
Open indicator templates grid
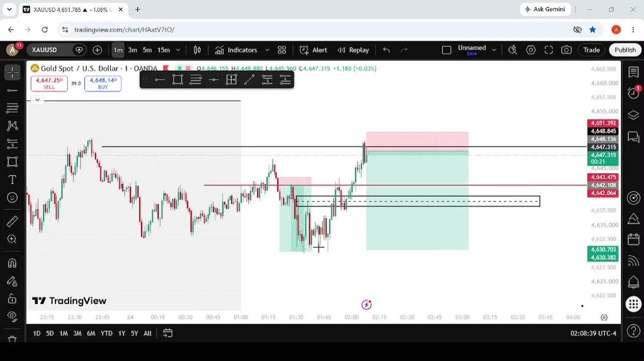coord(282,50)
